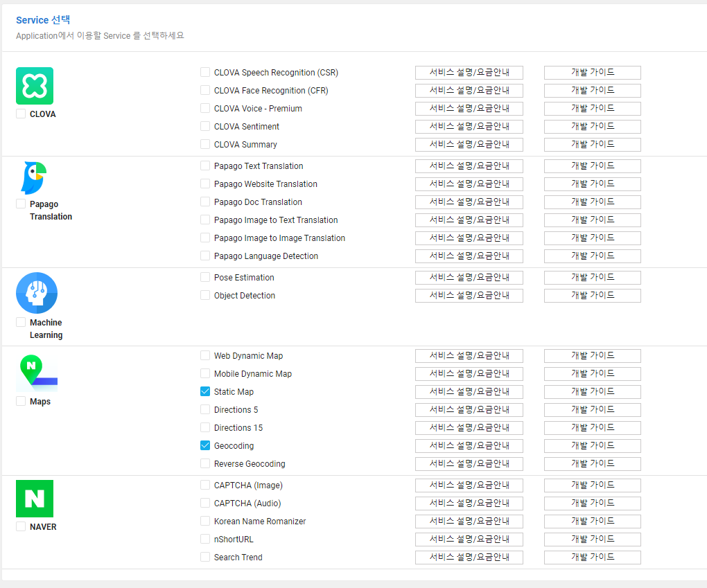Check the CLOVA category checkbox
Image resolution: width=707 pixels, height=588 pixels.
click(x=21, y=114)
